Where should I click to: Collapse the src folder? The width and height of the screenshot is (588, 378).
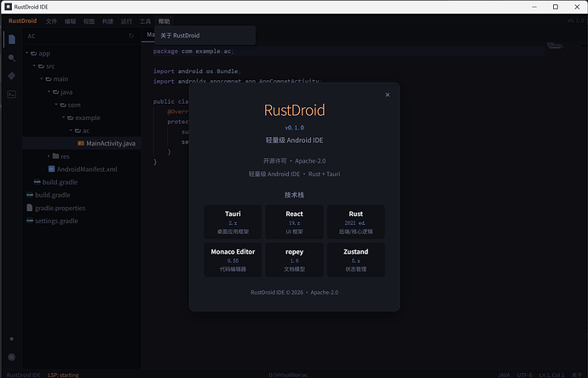34,66
